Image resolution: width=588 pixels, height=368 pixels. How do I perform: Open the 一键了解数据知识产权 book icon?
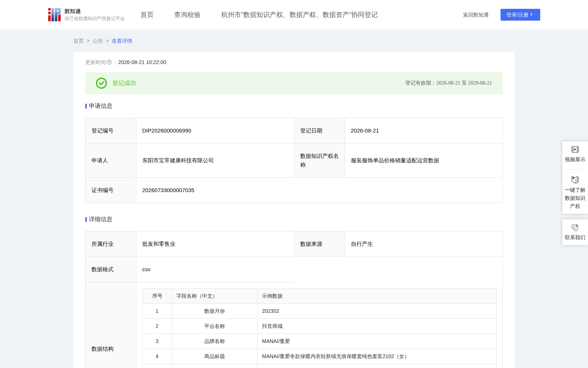575,180
